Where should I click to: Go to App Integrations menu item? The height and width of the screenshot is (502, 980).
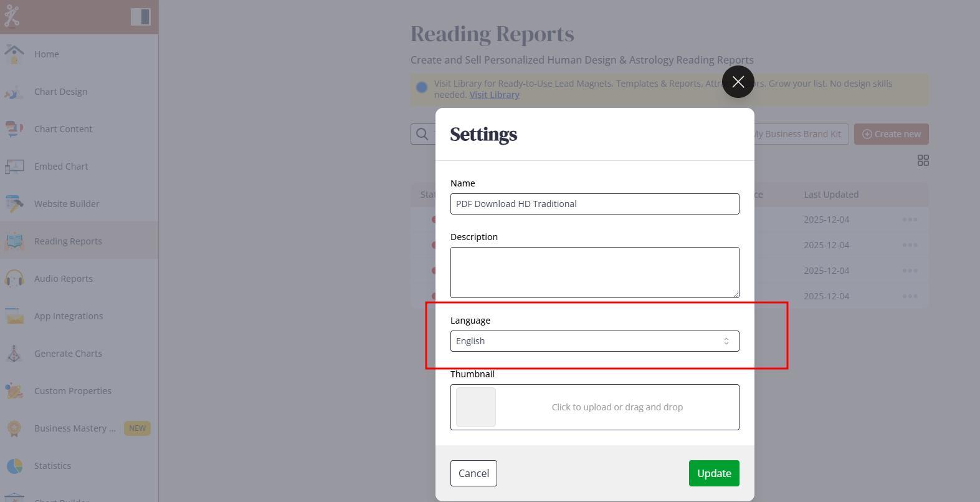(69, 316)
